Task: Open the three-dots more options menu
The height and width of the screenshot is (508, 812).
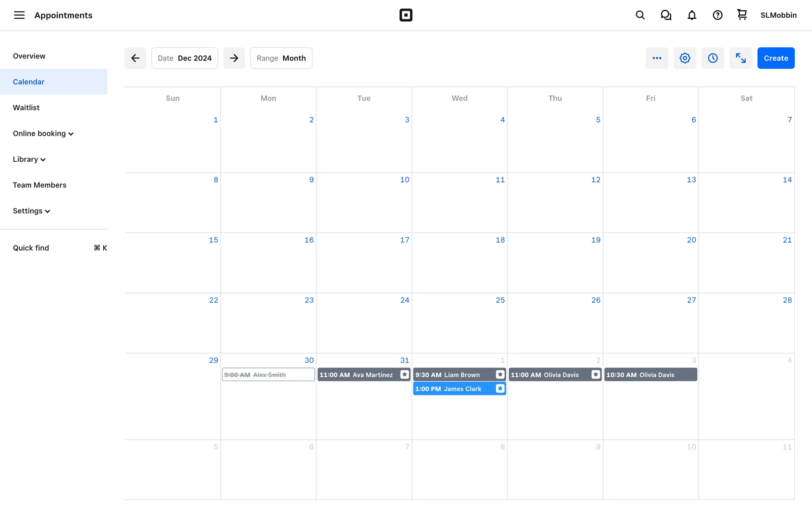Action: coord(656,58)
